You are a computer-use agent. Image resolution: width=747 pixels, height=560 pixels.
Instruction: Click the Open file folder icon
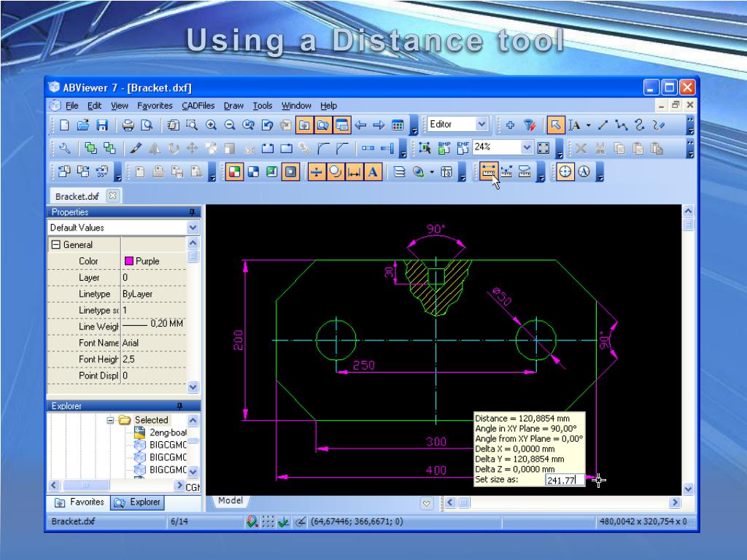coord(83,125)
